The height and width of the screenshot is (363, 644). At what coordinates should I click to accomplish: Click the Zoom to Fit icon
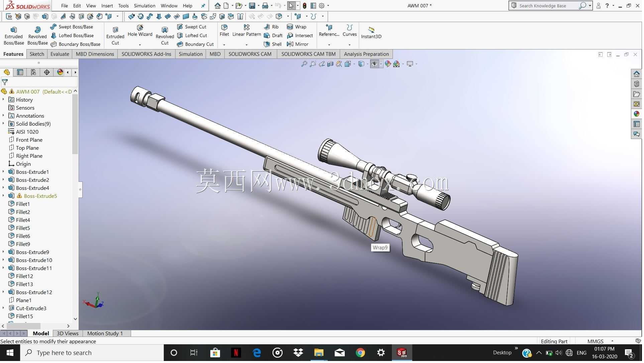[304, 64]
